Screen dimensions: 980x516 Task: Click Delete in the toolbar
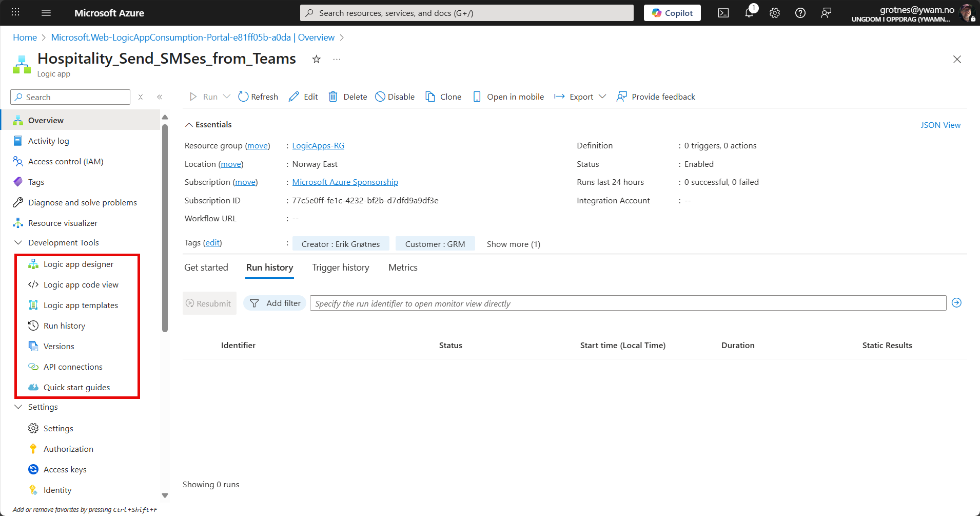[x=348, y=97]
